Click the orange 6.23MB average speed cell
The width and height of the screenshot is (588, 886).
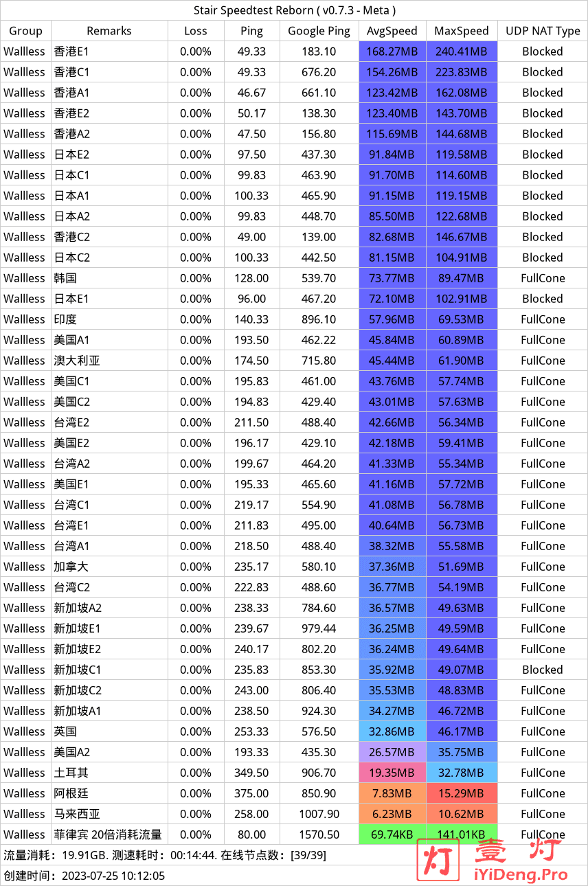point(392,814)
